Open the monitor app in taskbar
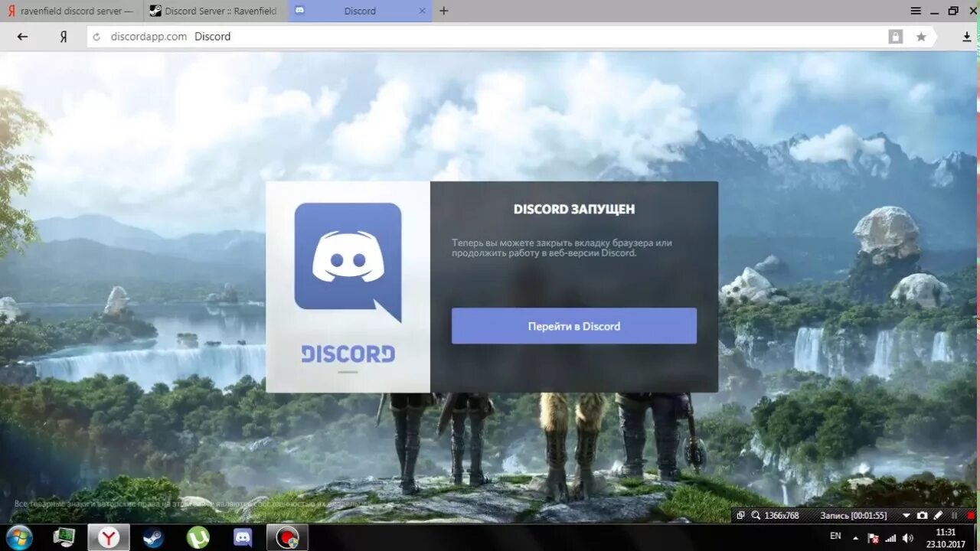The image size is (980, 551). coord(64,537)
